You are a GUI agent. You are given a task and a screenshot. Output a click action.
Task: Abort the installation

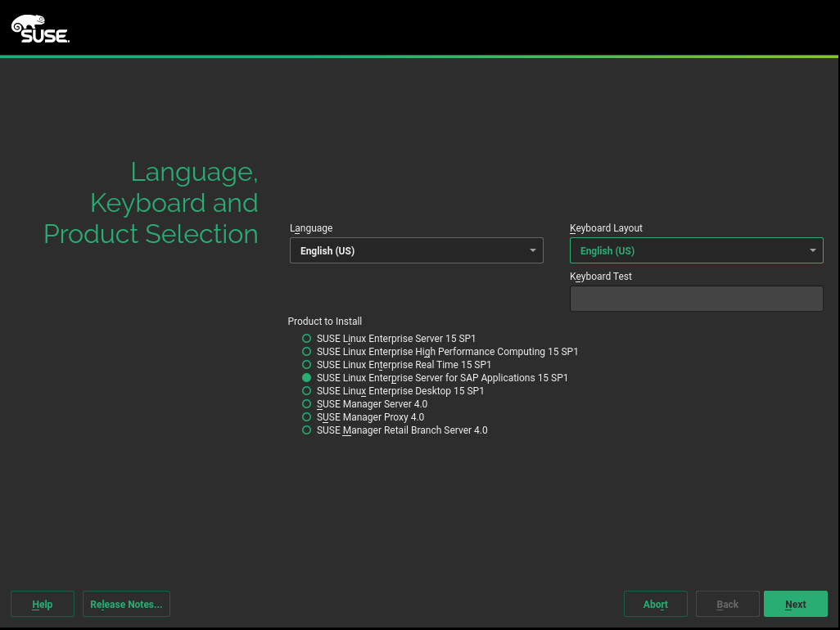656,605
